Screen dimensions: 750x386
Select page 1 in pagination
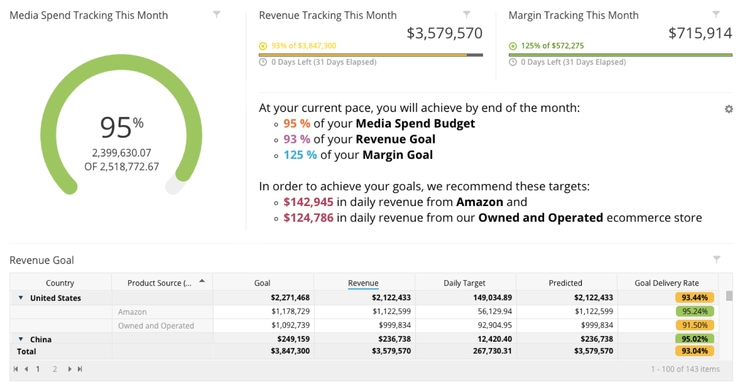point(38,369)
